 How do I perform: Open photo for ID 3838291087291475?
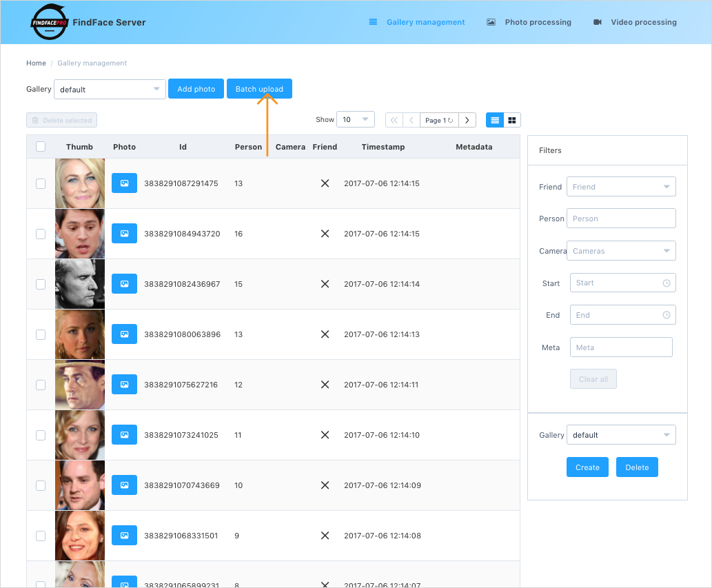point(125,183)
